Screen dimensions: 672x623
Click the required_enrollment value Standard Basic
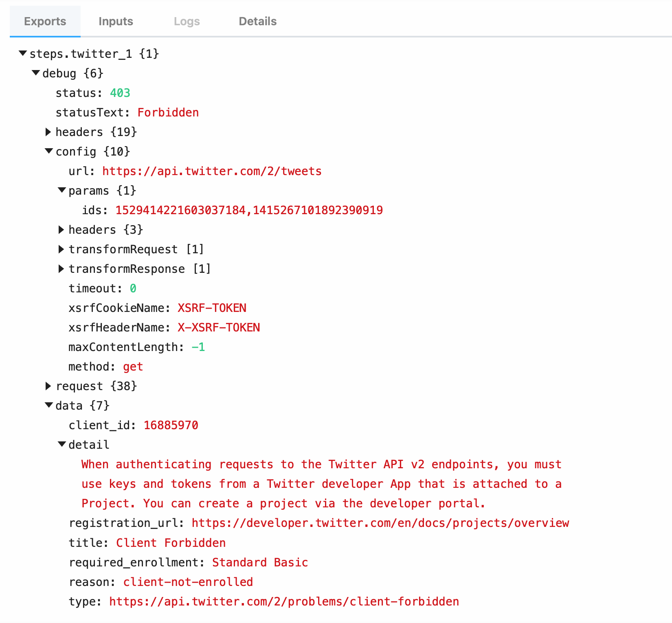click(x=260, y=562)
